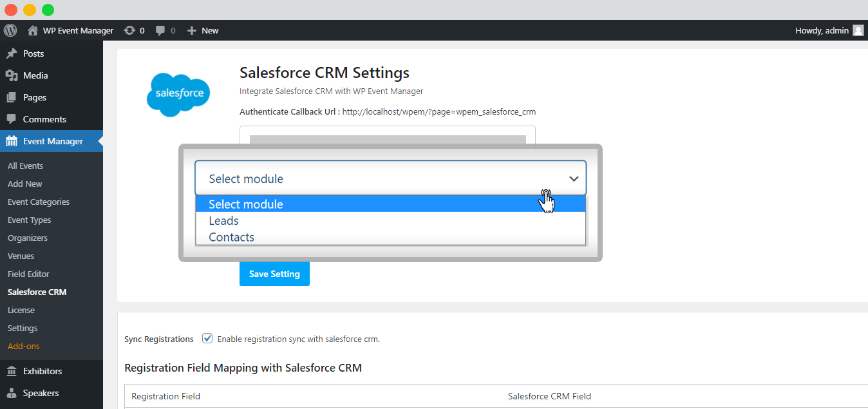Click the callback URL text
The image size is (868, 409).
click(x=439, y=111)
